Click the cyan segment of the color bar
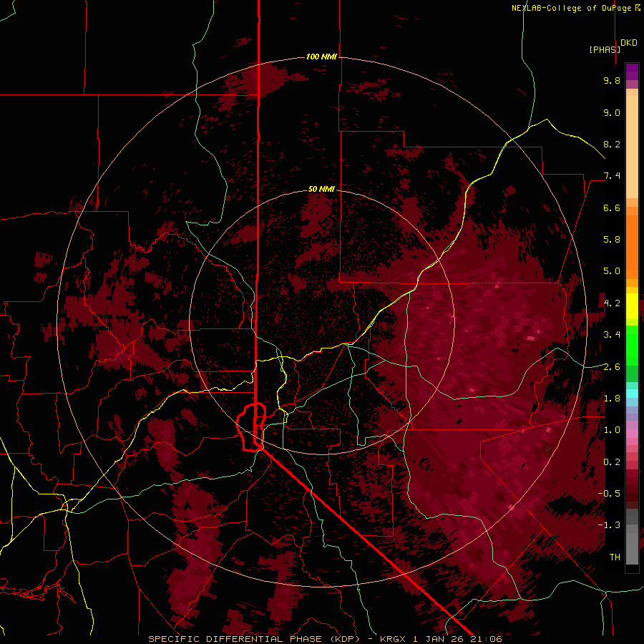The image size is (644, 644). coord(632,393)
